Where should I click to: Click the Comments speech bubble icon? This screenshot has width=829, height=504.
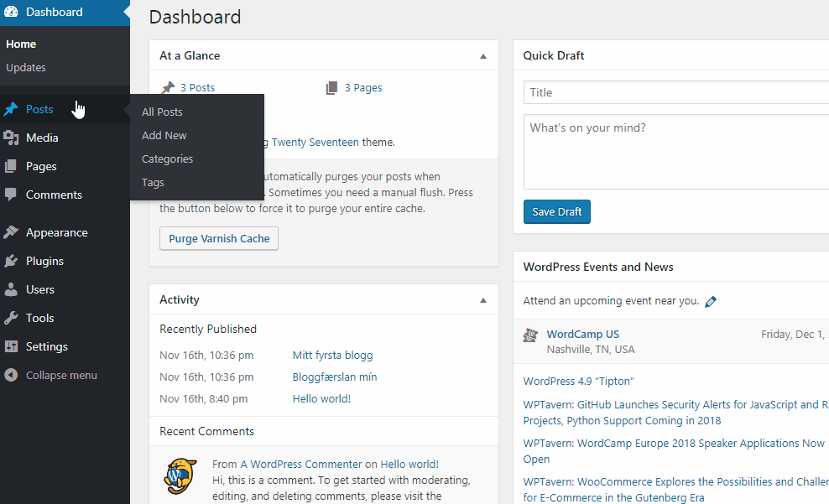click(x=11, y=195)
